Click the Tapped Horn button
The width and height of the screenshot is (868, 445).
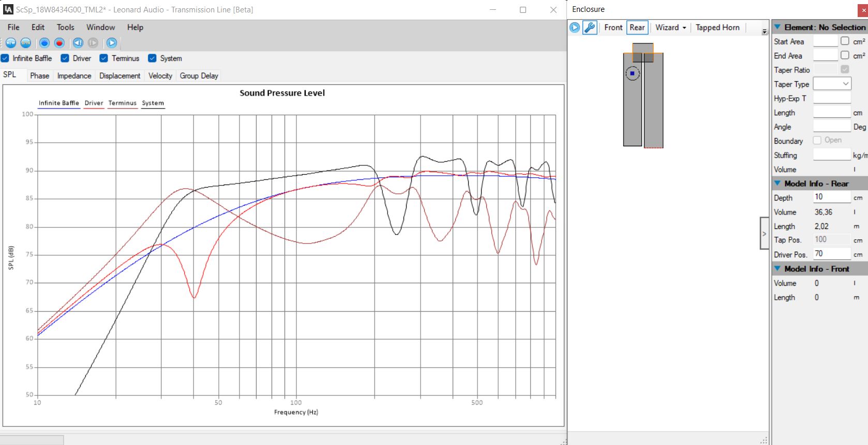(x=717, y=28)
